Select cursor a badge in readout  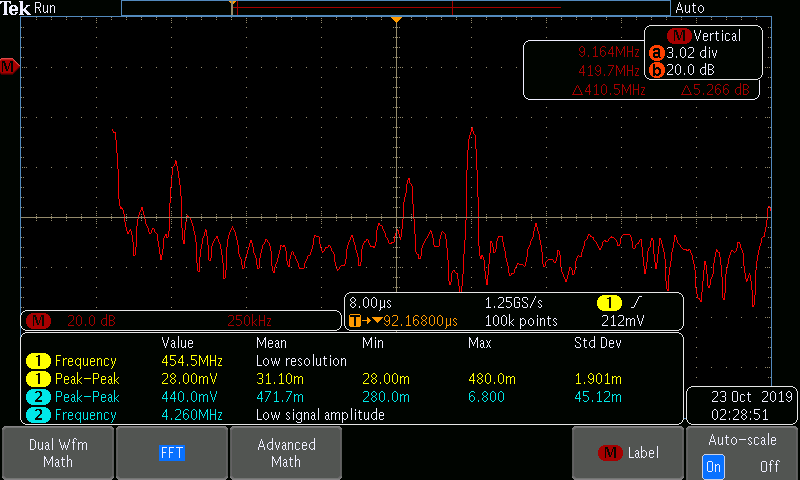click(657, 53)
